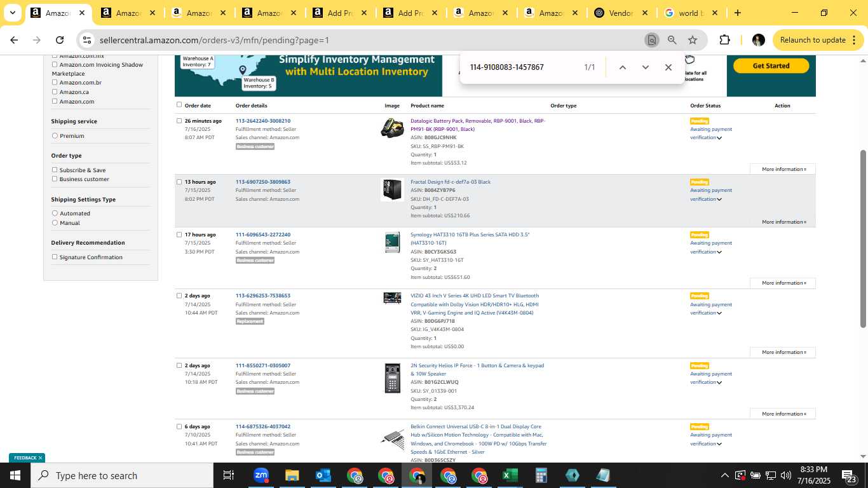Open site information icon in address bar
Viewport: 868px width, 488px height.
coord(87,40)
